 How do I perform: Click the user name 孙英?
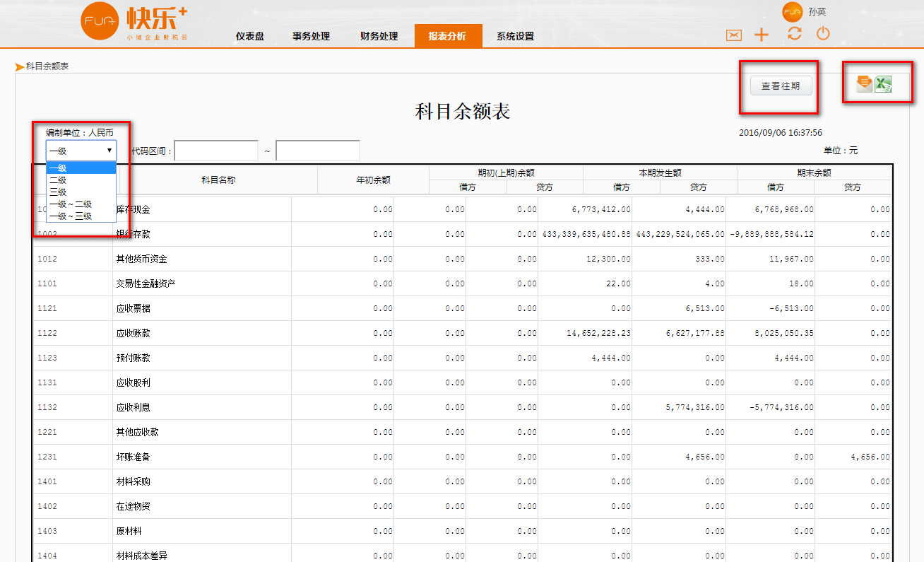click(x=817, y=12)
